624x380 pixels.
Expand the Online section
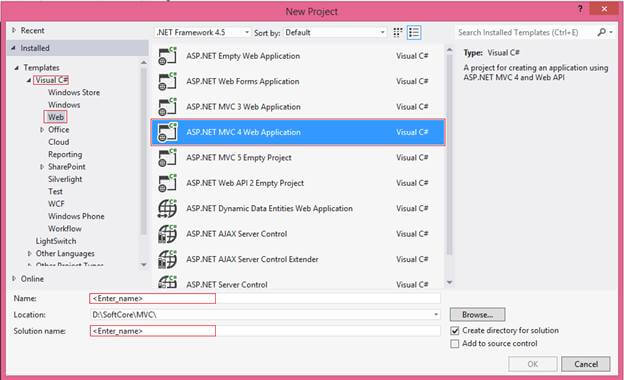click(14, 279)
